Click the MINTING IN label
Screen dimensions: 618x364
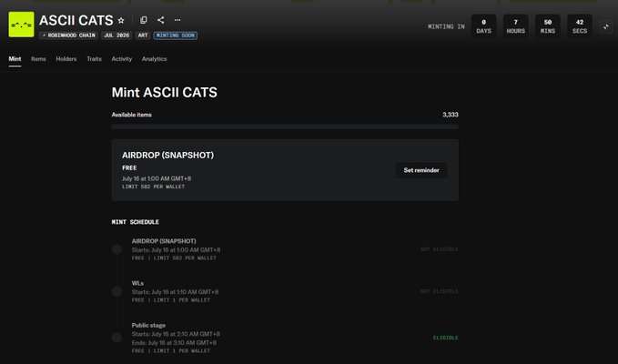pyautogui.click(x=446, y=26)
